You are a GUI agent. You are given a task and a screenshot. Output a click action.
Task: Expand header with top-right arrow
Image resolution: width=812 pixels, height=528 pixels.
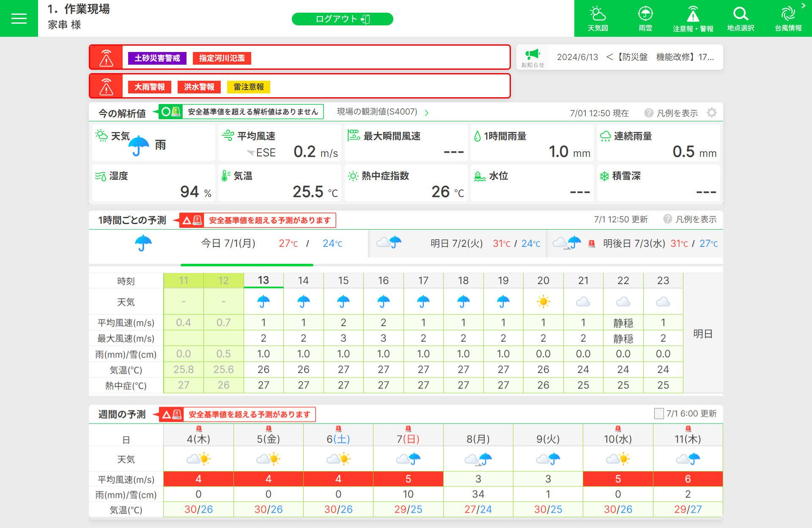(803, 5)
